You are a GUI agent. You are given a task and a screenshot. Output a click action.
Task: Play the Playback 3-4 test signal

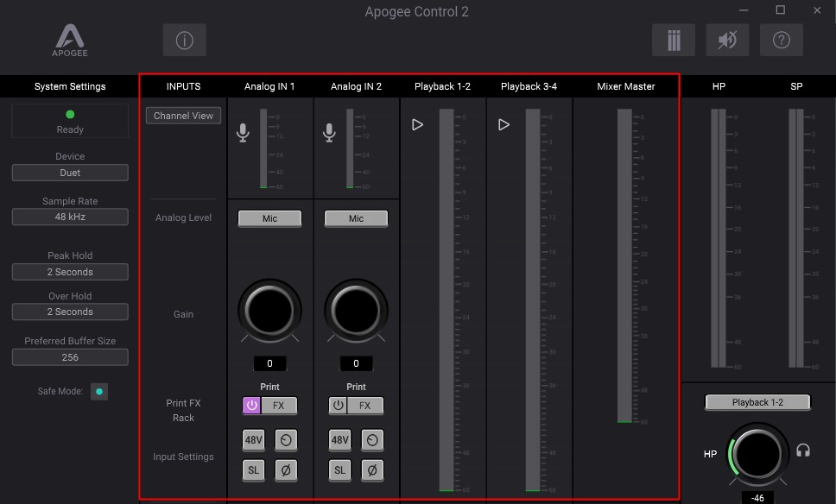point(503,124)
